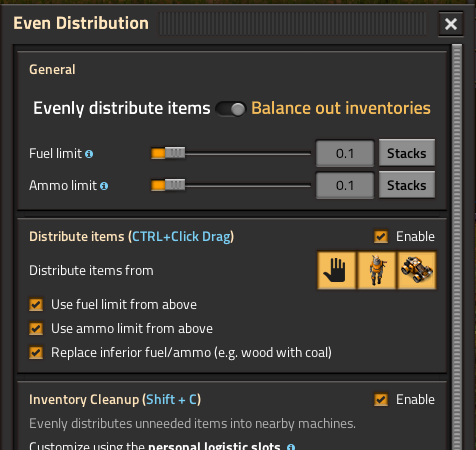Select the hand cursor source icon
The height and width of the screenshot is (450, 476).
pyautogui.click(x=337, y=270)
